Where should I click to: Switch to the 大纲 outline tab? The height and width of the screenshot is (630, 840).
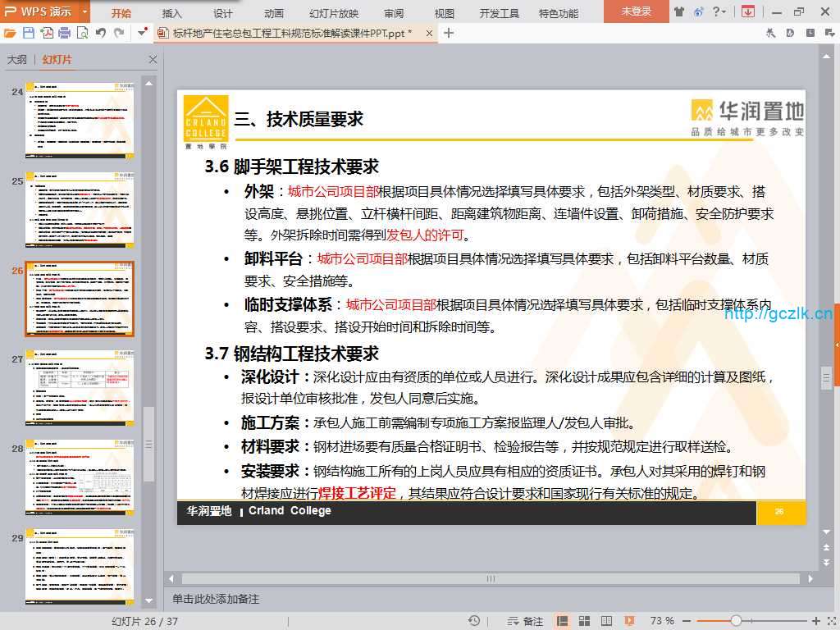pos(17,60)
